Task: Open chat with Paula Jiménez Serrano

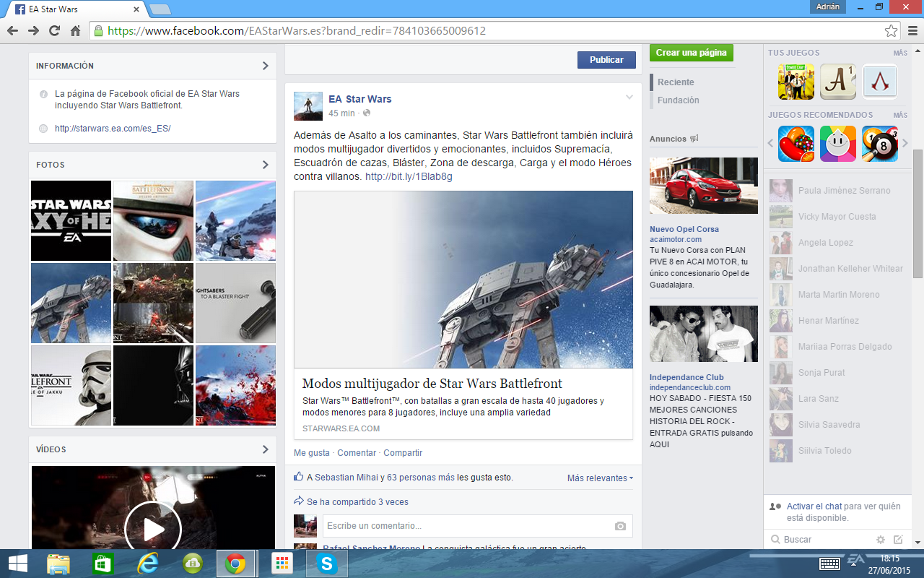Action: [x=837, y=191]
